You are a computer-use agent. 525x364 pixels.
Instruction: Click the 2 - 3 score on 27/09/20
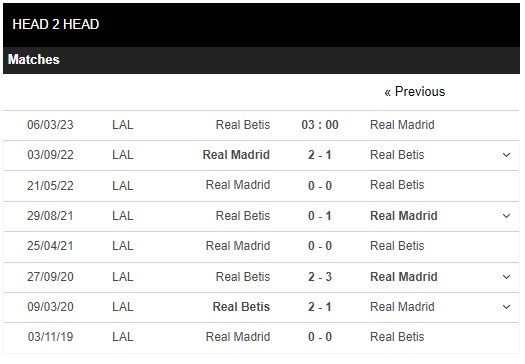(320, 277)
